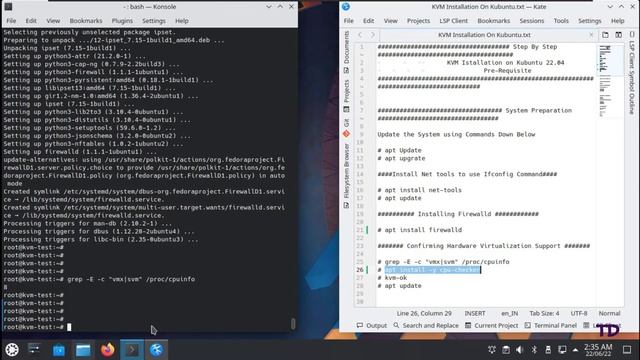Open Dolphin file manager from taskbar

[x=83, y=350]
